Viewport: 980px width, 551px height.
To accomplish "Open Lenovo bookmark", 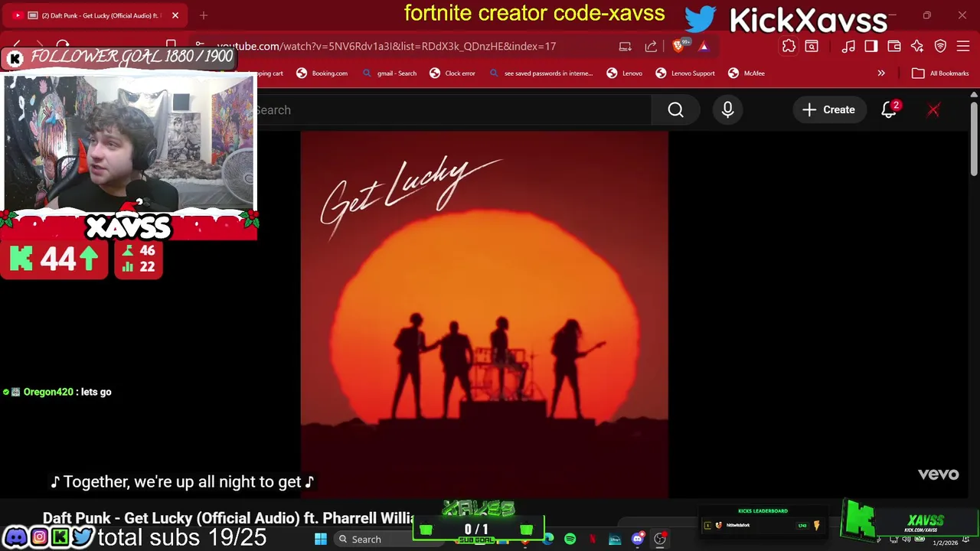I will point(625,73).
